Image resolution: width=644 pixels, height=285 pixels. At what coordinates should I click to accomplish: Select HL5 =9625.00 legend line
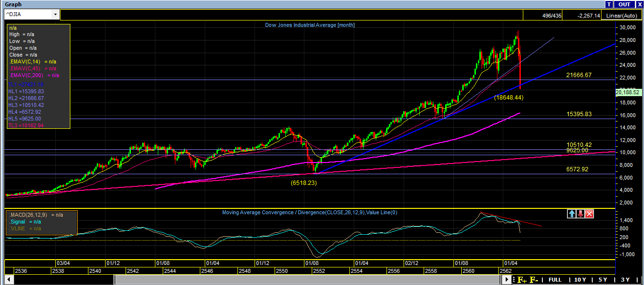coord(25,119)
